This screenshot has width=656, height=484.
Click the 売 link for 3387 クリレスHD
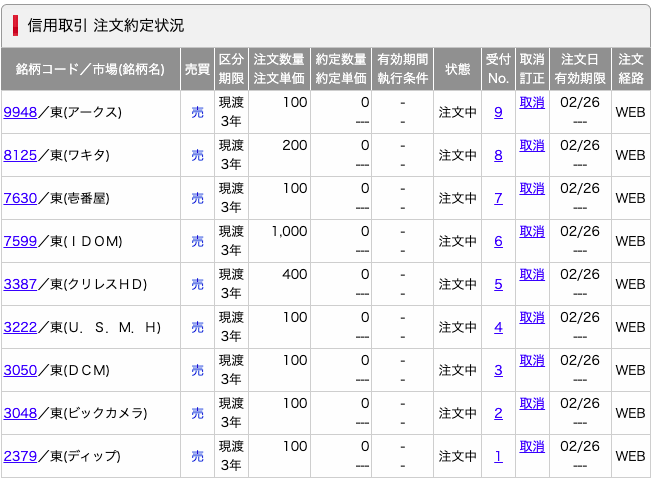click(197, 284)
